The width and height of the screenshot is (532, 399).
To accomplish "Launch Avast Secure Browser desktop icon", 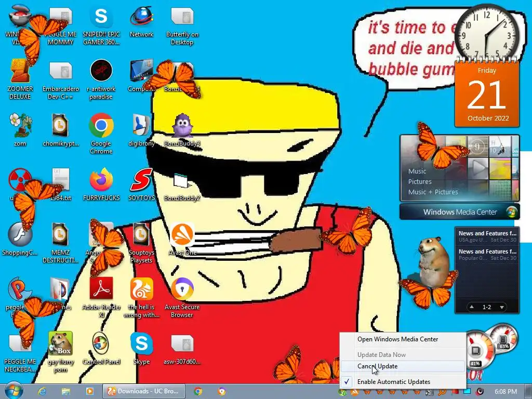I will tap(182, 297).
